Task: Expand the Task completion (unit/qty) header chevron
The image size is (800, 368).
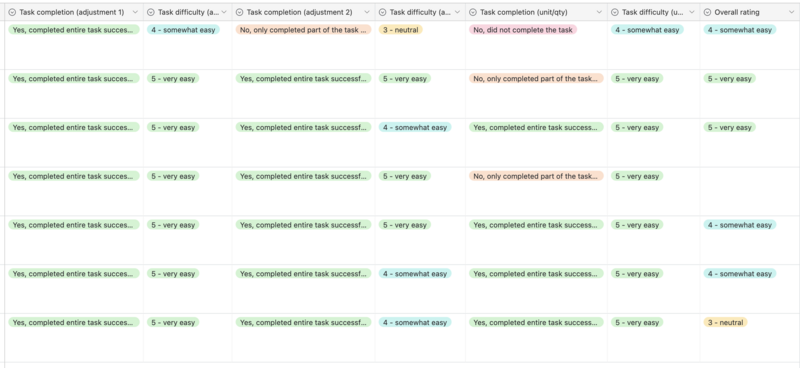Action: [599, 12]
